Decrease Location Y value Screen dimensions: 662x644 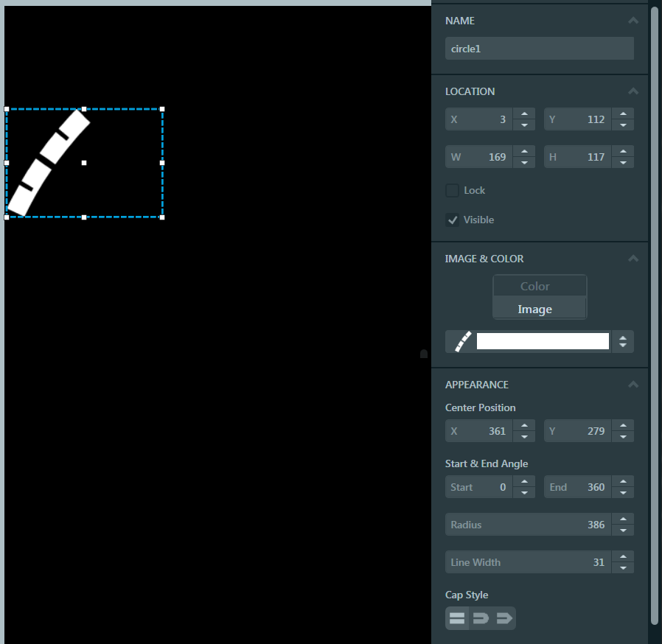[x=623, y=125]
